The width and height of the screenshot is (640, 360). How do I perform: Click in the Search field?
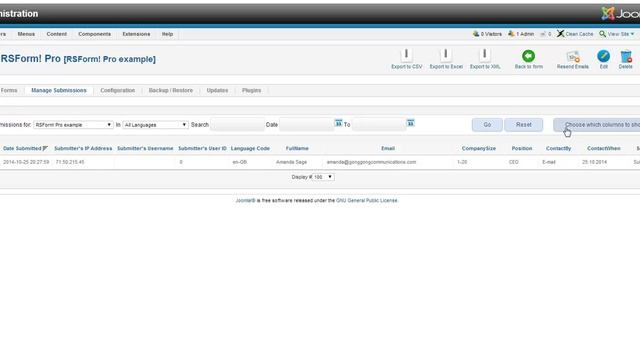coord(237,124)
